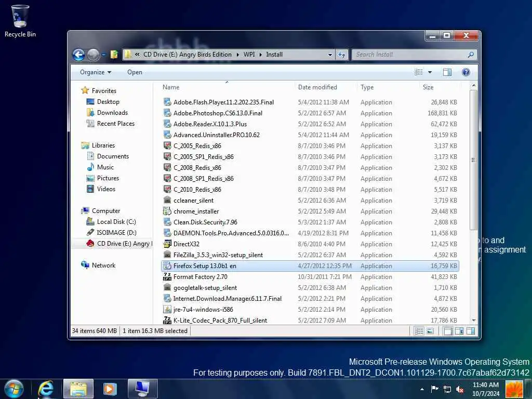Screen dimensions: 532x399
Task: Select Internet.Download.Manager.6.11.7.Final file name
Action: tap(228, 299)
